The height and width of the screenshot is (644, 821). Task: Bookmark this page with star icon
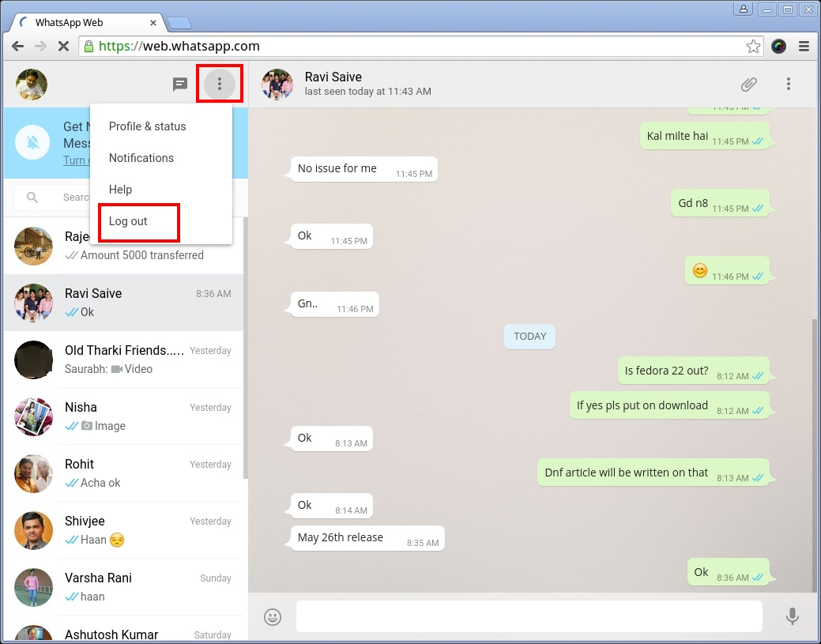pyautogui.click(x=753, y=46)
